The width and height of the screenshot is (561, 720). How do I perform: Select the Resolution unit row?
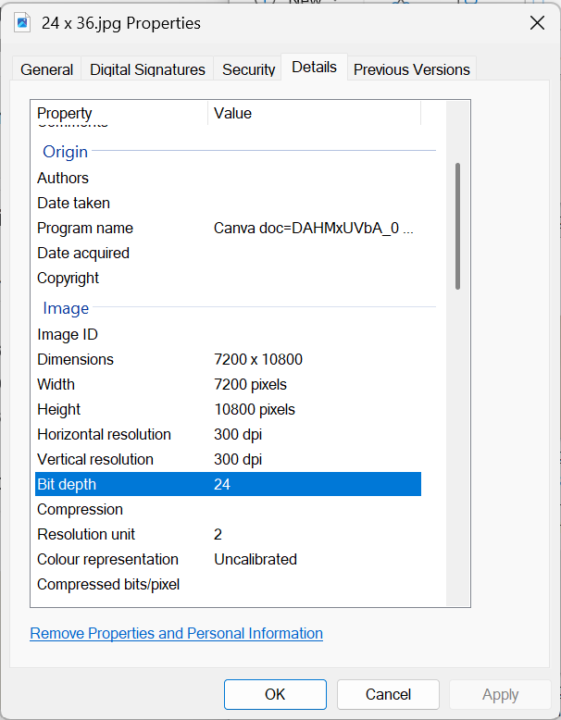228,534
